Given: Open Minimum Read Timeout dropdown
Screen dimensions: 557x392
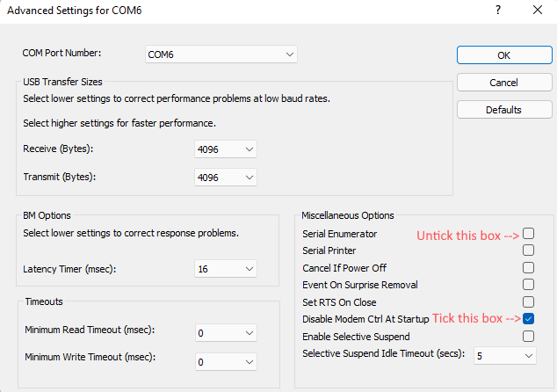Looking at the screenshot, I should [x=226, y=334].
